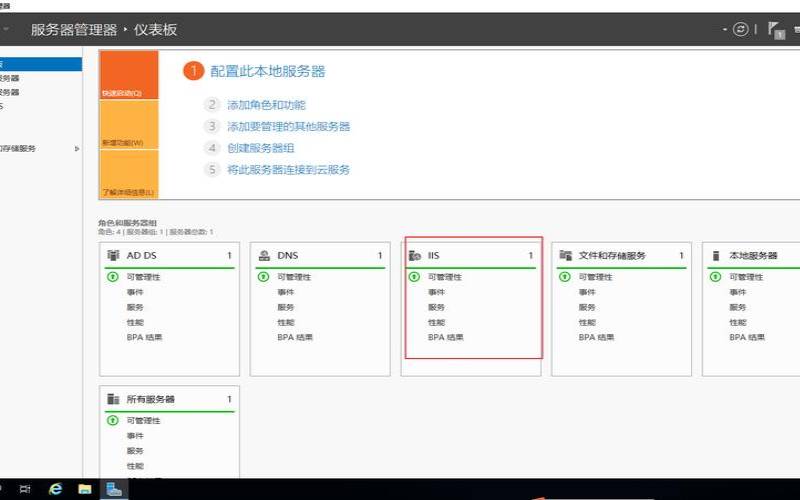The image size is (800, 500).
Task: Click 服务 in the 文件和存储服务 tile
Action: pos(587,307)
